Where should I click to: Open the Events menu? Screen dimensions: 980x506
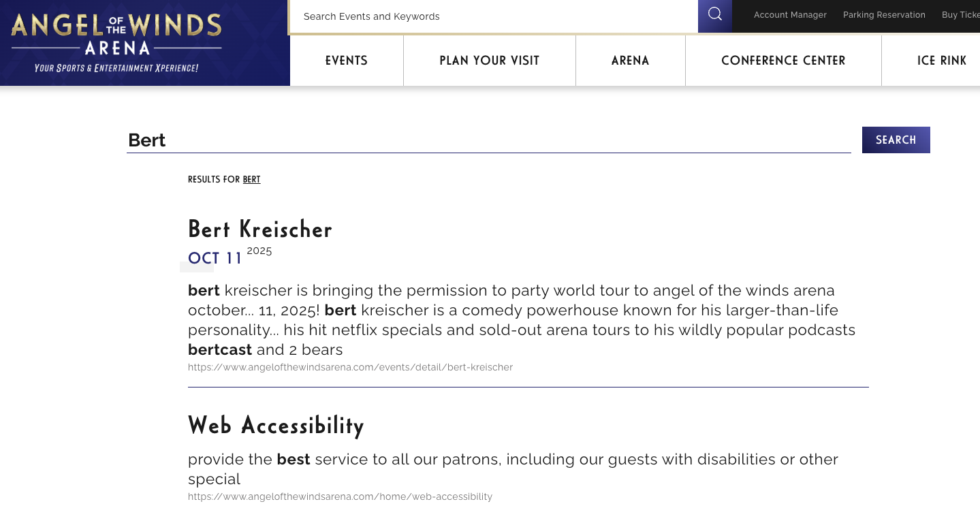(347, 61)
